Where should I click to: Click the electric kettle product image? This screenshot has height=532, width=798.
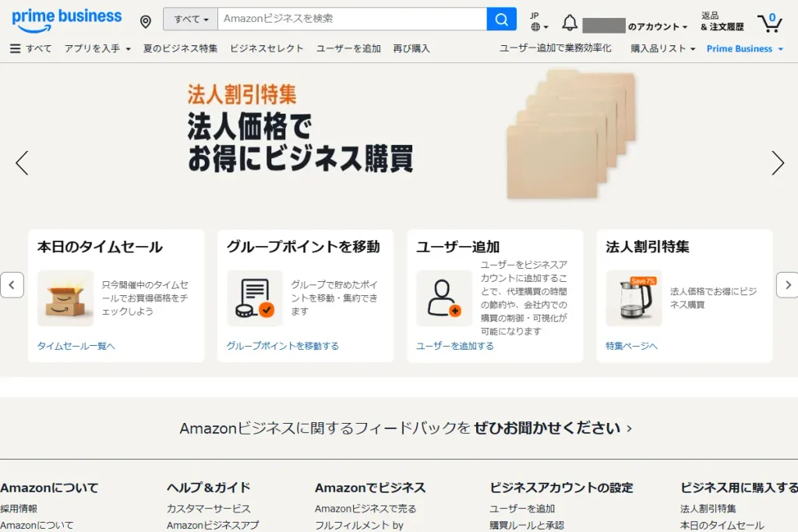[634, 298]
